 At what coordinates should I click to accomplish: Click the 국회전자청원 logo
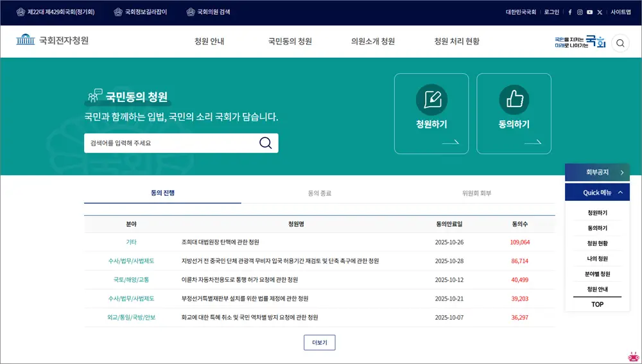click(x=53, y=40)
